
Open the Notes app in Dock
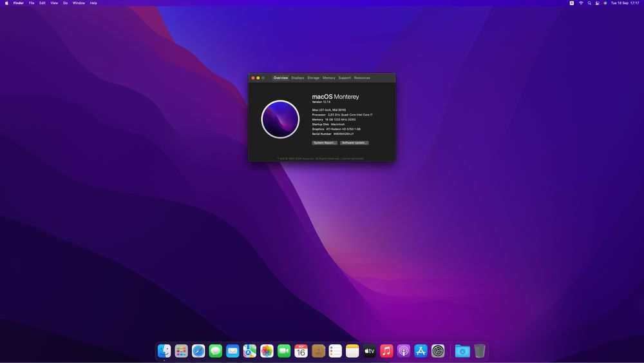pyautogui.click(x=352, y=351)
